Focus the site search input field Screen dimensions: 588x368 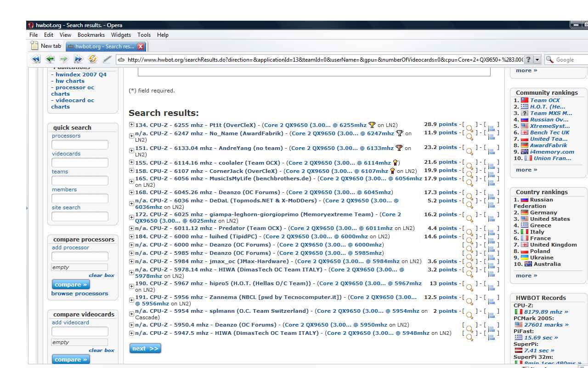click(x=80, y=217)
